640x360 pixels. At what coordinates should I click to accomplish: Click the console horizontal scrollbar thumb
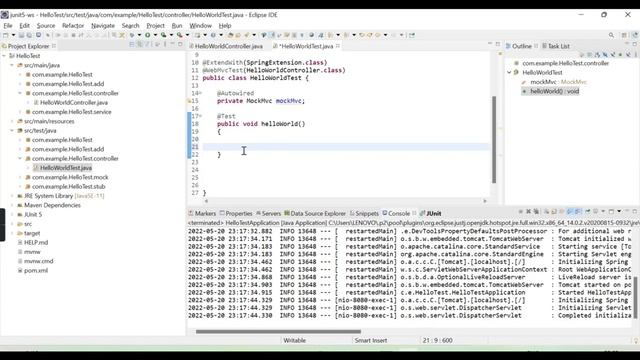click(x=278, y=331)
